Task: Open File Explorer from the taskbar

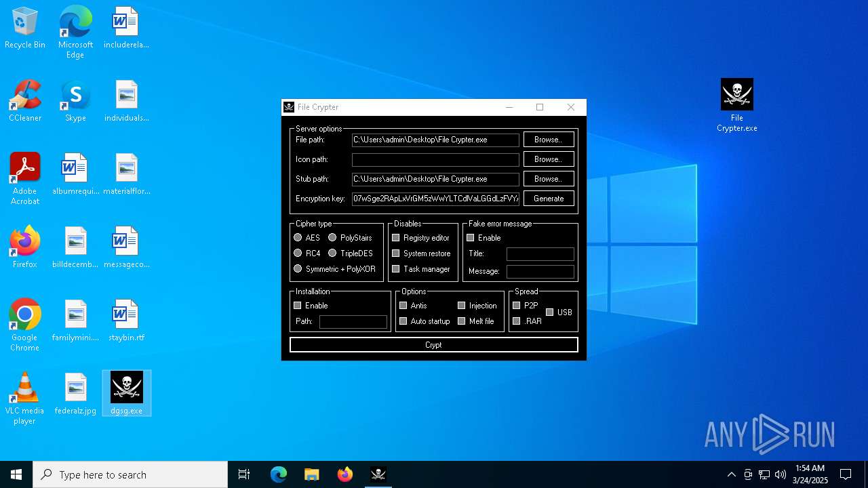Action: click(311, 474)
